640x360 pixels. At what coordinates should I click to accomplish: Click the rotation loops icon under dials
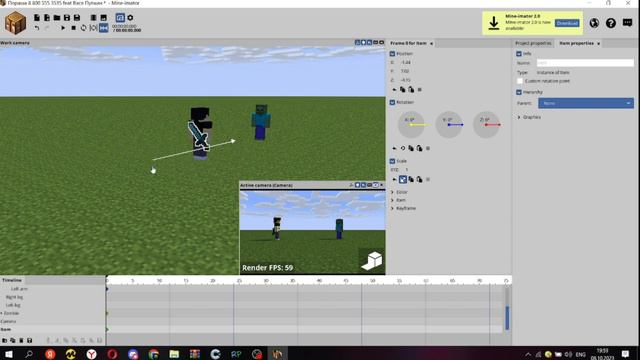[x=403, y=148]
